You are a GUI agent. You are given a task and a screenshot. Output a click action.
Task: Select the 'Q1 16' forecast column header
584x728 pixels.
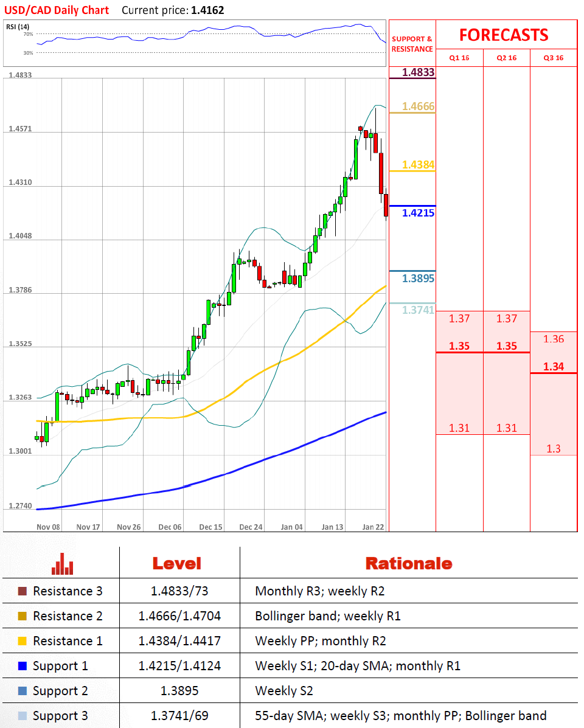click(x=459, y=58)
